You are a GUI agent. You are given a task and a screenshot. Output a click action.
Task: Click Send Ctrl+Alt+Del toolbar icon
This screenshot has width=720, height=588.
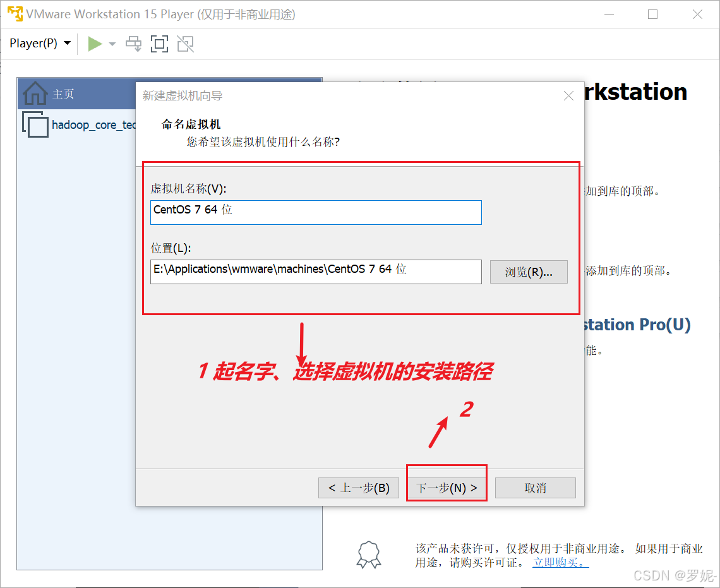[x=134, y=44]
